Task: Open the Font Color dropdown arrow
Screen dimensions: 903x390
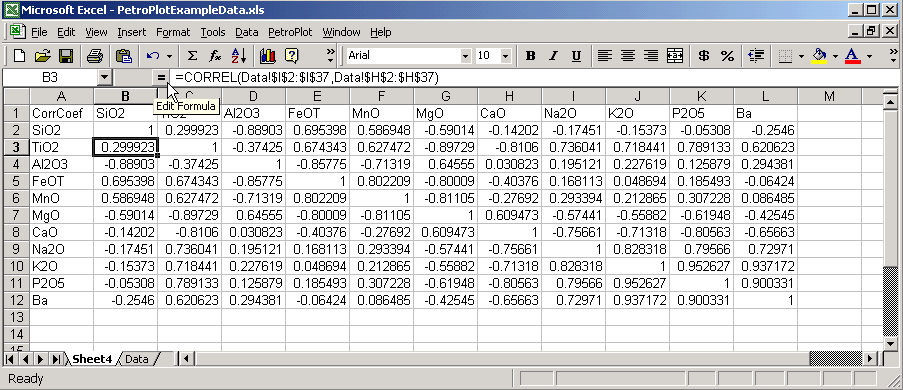Action: [869, 56]
